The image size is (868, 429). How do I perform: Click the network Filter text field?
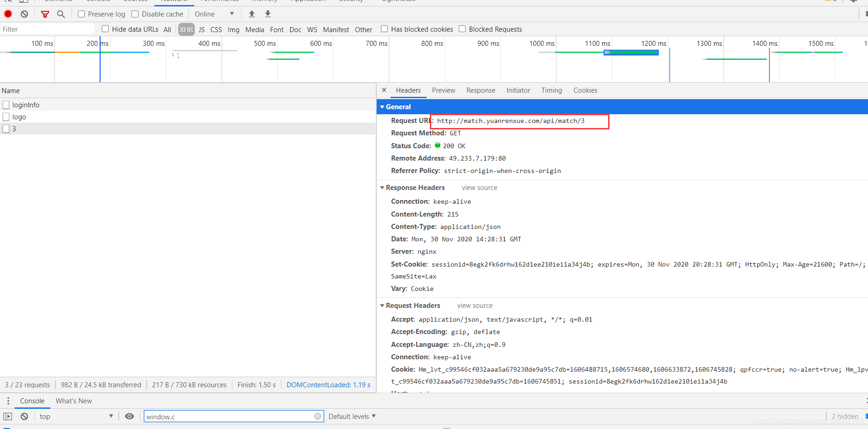[x=47, y=29]
